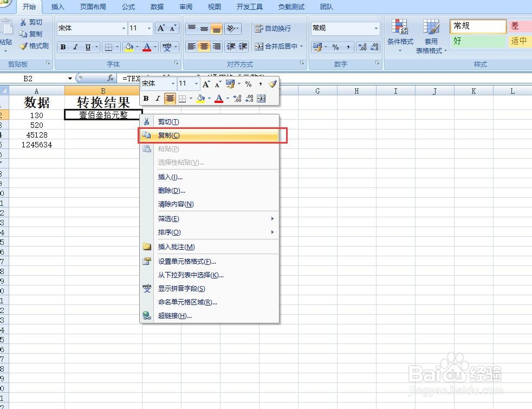
Task: Increase decimal places in ribbon
Action: click(x=362, y=47)
